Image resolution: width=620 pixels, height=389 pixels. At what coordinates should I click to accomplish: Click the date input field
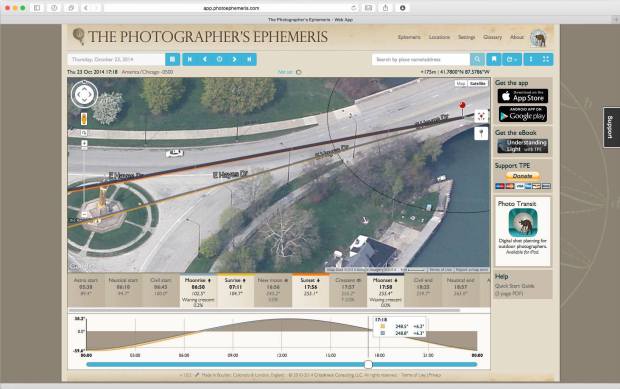pos(116,59)
